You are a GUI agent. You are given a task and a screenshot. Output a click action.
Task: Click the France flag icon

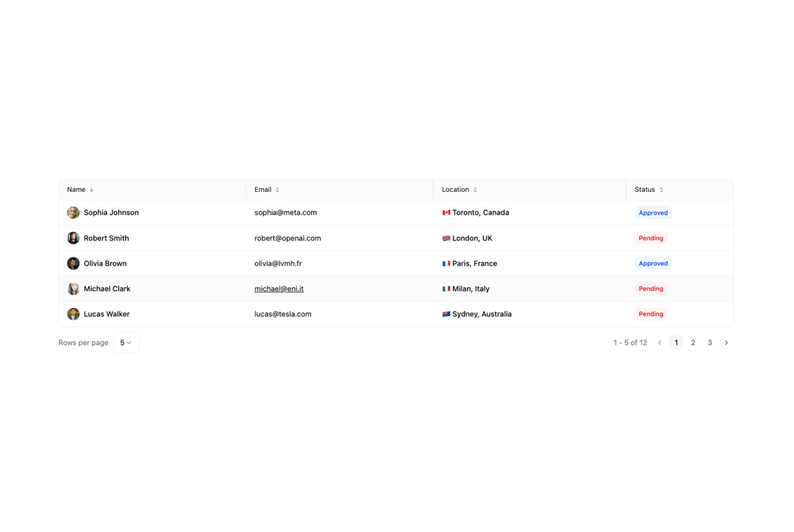tap(446, 263)
